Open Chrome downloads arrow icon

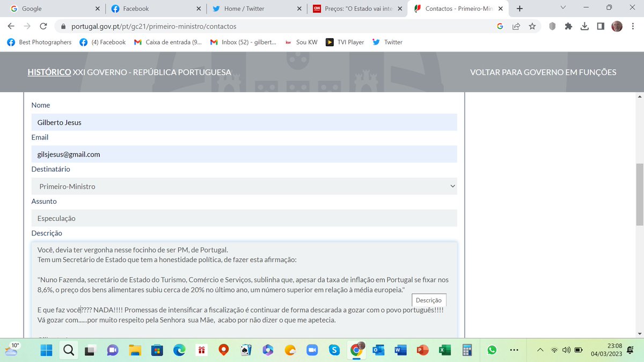584,26
